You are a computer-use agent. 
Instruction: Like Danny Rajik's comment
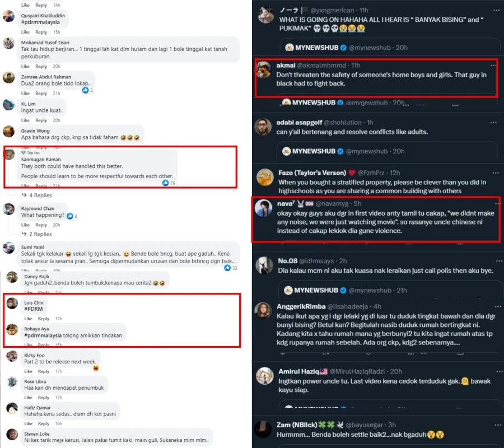click(28, 292)
